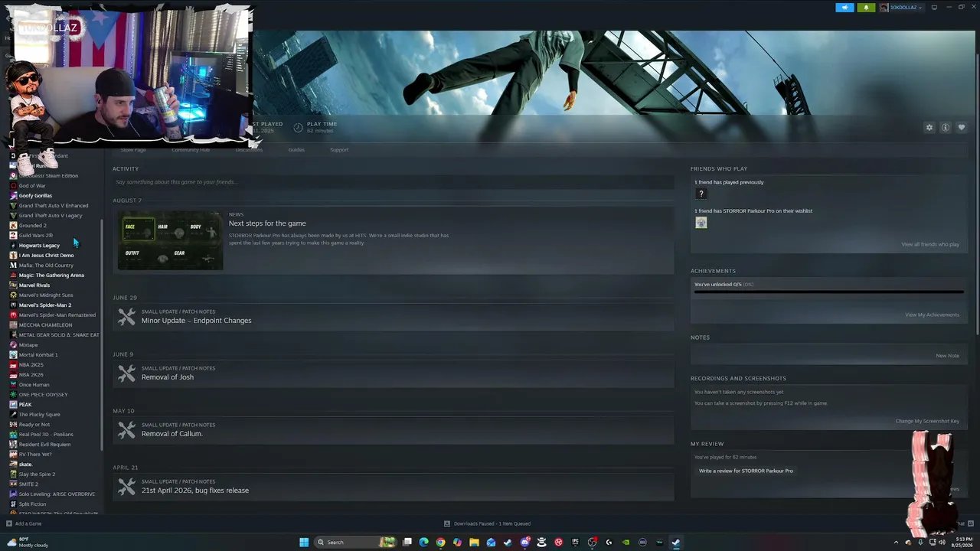
Task: Select NBA 2K25 game icon
Action: click(13, 365)
